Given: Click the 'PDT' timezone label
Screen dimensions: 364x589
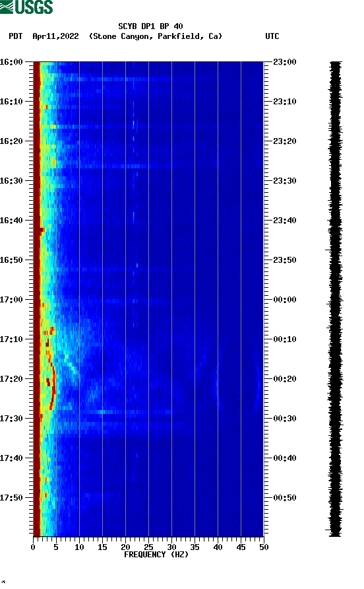Looking at the screenshot, I should (16, 36).
